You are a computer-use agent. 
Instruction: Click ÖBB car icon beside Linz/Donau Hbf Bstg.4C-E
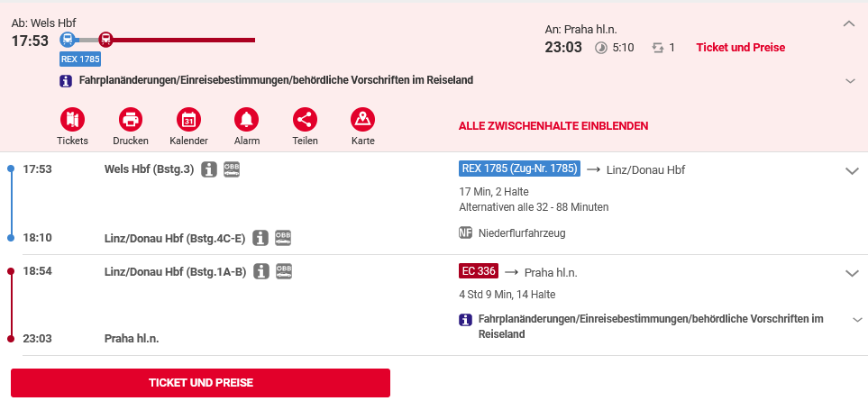[283, 239]
